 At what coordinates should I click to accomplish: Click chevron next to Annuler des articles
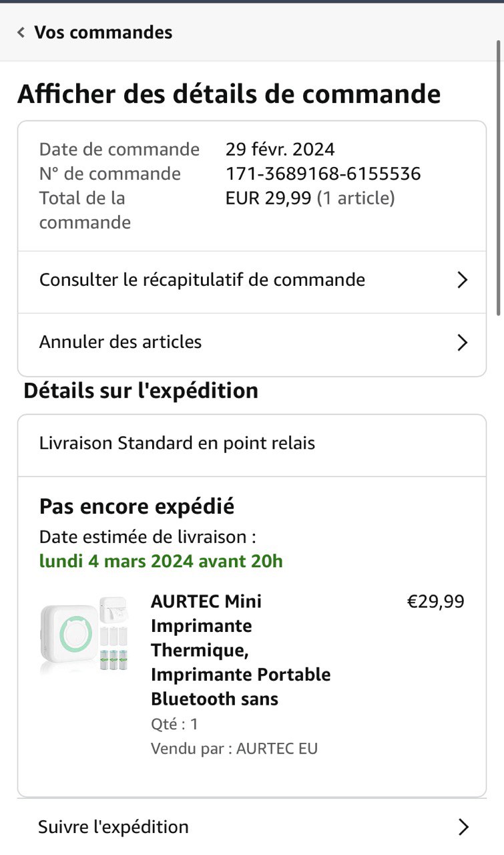[462, 343]
